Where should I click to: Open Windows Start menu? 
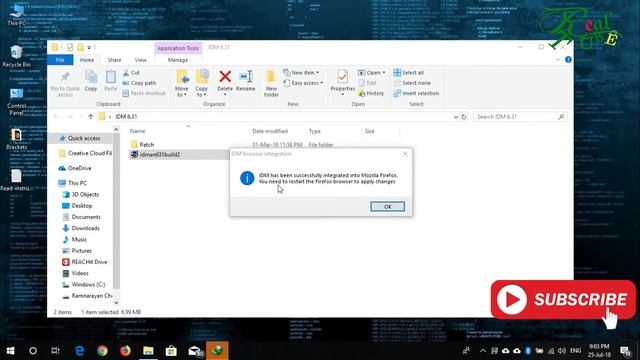coord(10,350)
